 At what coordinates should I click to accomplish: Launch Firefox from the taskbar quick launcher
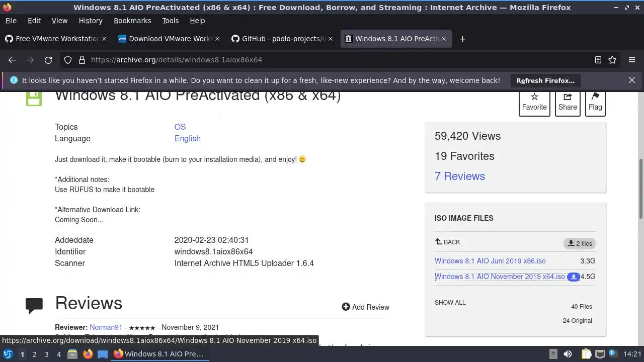(88, 354)
